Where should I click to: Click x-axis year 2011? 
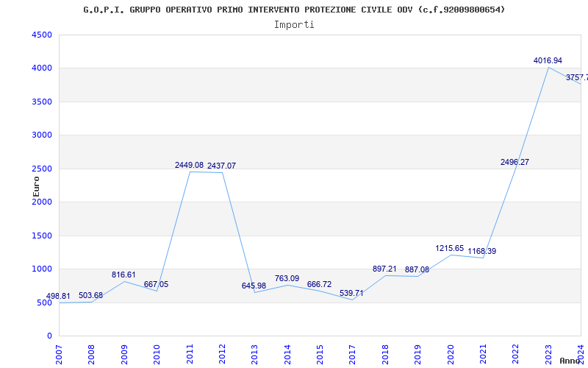point(190,355)
